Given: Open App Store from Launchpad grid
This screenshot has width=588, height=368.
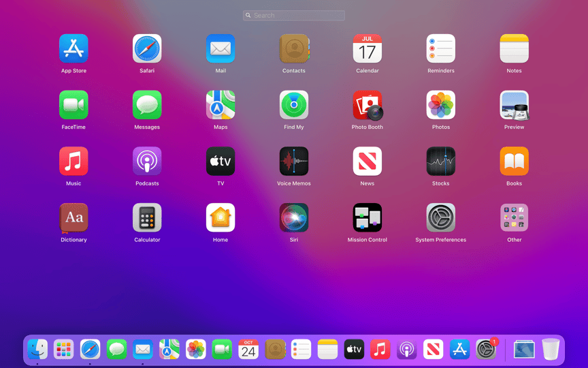Looking at the screenshot, I should coord(73,49).
